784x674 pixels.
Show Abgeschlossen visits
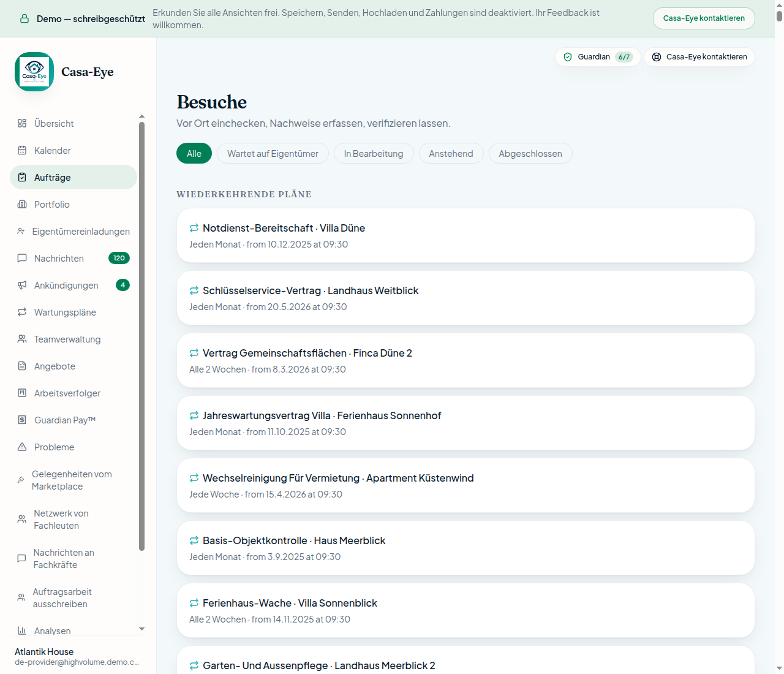[x=530, y=153]
